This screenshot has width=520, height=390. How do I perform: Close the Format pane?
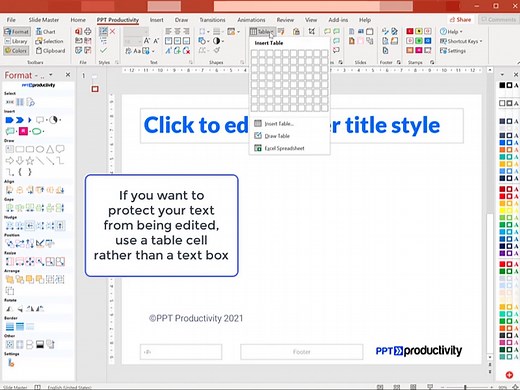click(x=68, y=75)
